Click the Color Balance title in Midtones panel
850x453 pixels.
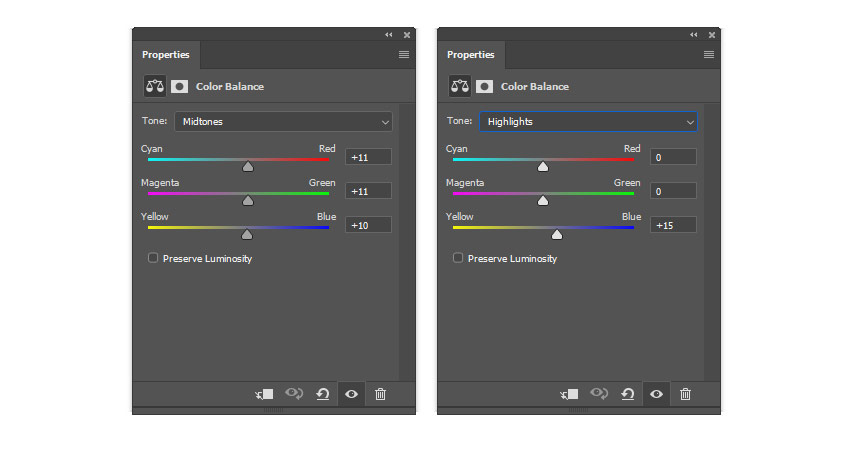click(230, 87)
